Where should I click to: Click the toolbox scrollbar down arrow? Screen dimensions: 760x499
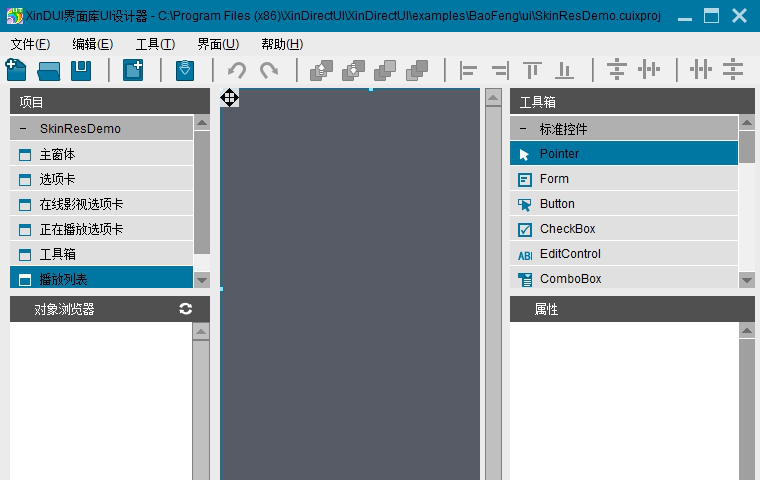tap(747, 280)
